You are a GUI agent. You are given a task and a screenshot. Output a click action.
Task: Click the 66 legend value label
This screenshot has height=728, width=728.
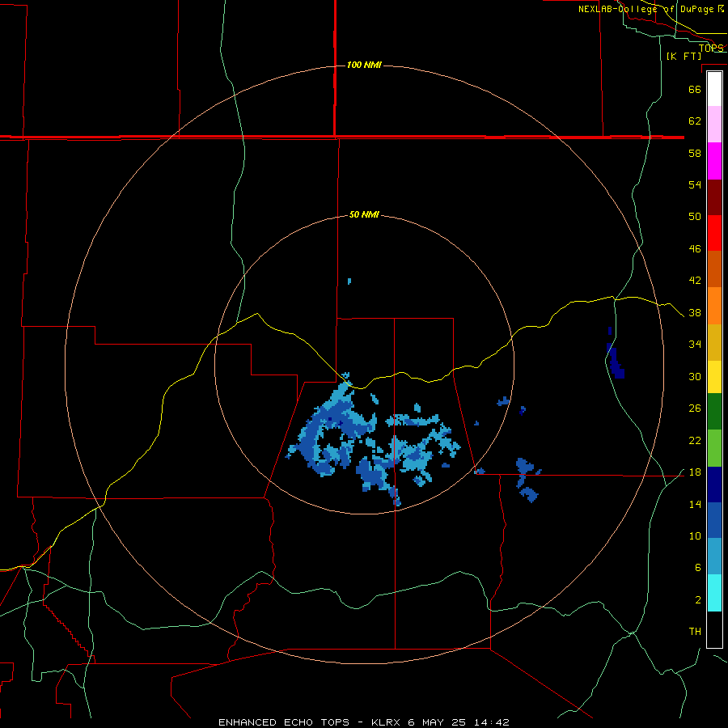(x=695, y=90)
